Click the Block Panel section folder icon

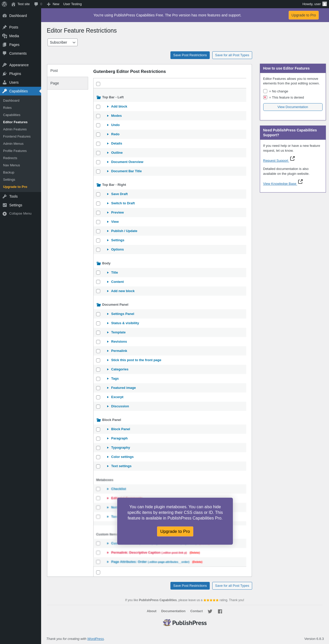coord(99,420)
